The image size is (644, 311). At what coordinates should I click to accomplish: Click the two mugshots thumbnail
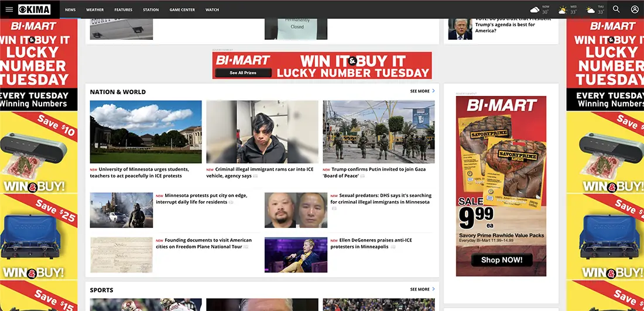pyautogui.click(x=296, y=210)
